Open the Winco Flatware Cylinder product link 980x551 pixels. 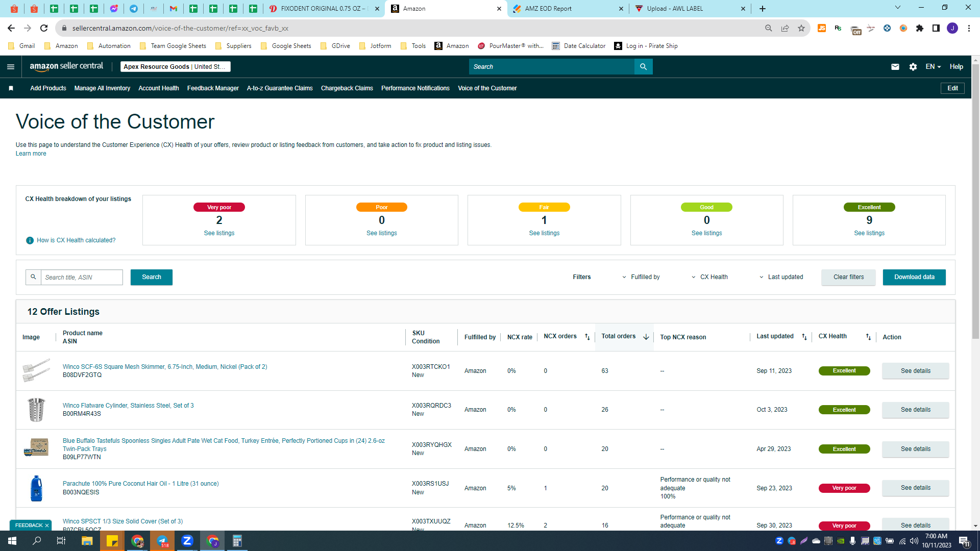coord(128,406)
